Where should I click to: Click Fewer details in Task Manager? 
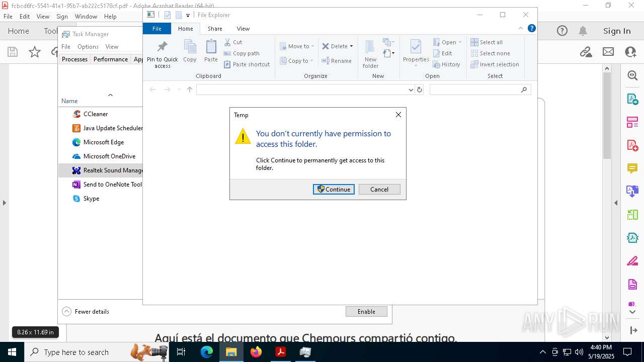(x=86, y=311)
